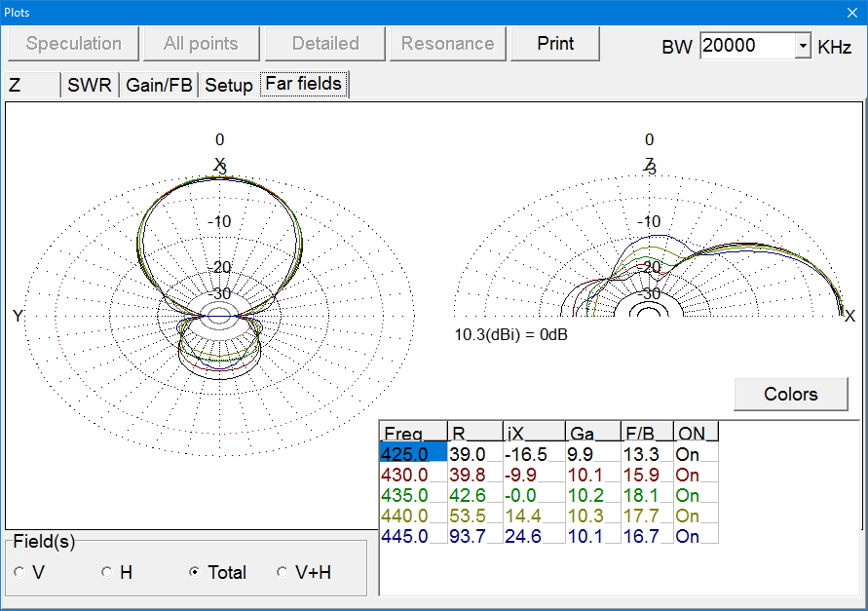Toggle the On cell for 435.0 row
The width and height of the screenshot is (868, 611).
(x=695, y=495)
